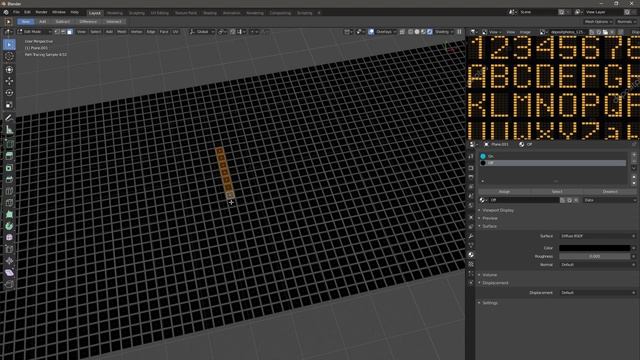Expand the Volume panel
Screen dimensions: 640x360
pos(489,275)
